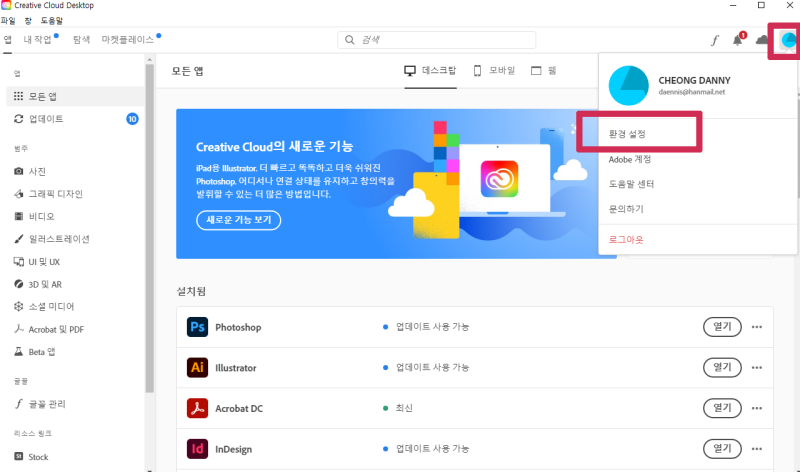
Task: Open more options for Illustrator row
Action: [757, 367]
